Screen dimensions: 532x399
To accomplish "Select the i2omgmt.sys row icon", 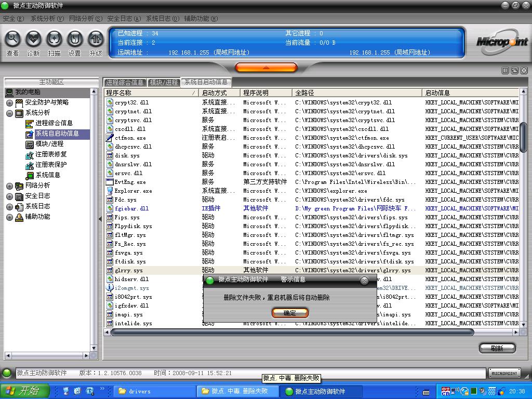I will pyautogui.click(x=109, y=288).
